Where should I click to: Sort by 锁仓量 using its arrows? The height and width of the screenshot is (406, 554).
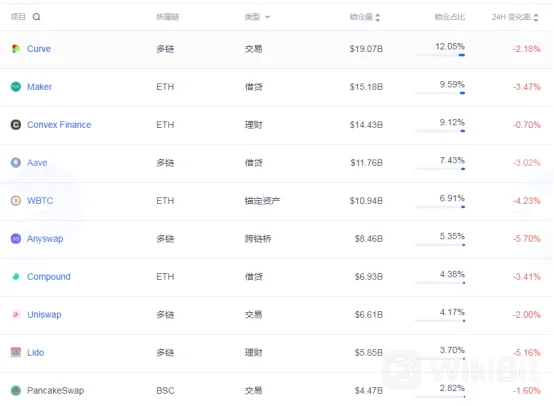[x=378, y=17]
